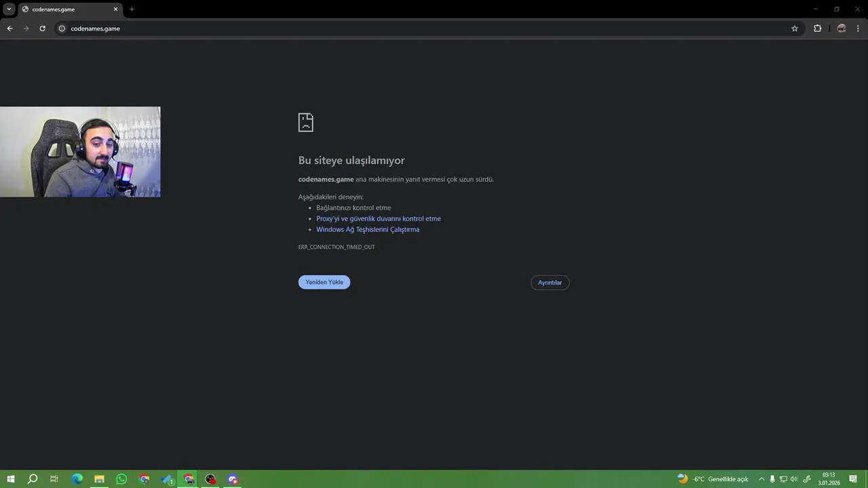Bookmark this page with the star icon

point(795,28)
